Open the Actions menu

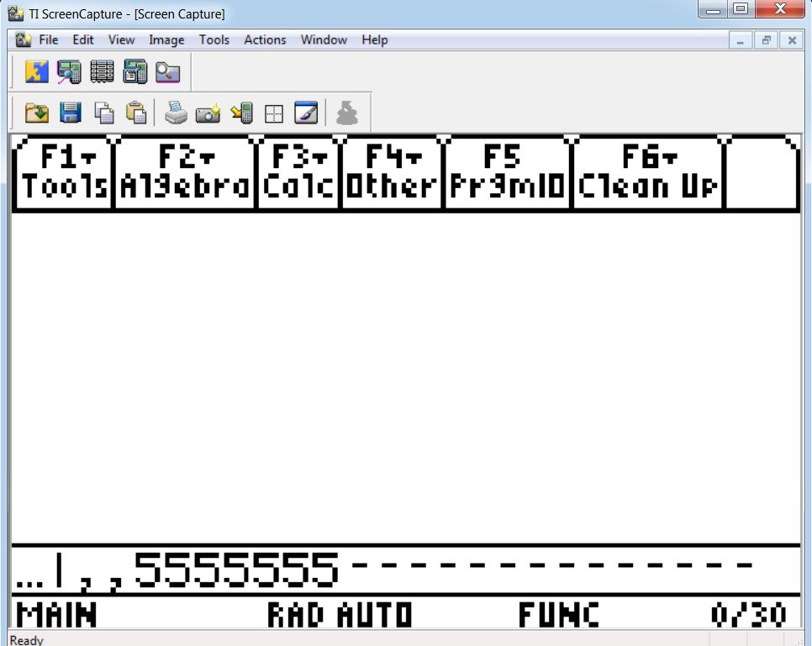[265, 39]
